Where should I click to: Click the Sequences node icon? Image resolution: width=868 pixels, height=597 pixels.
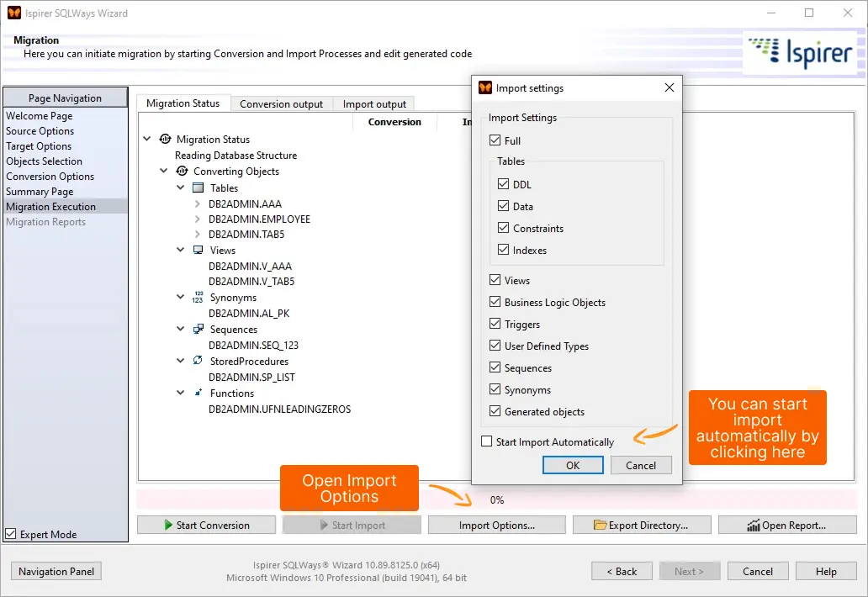[198, 330]
